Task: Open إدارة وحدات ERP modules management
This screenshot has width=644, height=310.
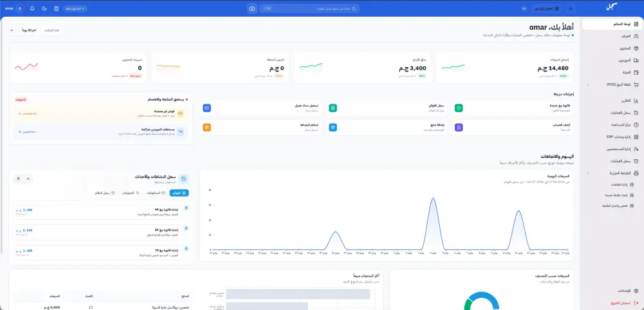Action: point(612,137)
